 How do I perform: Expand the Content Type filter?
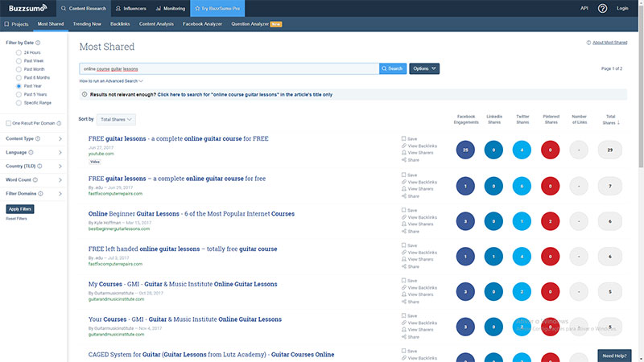[60, 138]
